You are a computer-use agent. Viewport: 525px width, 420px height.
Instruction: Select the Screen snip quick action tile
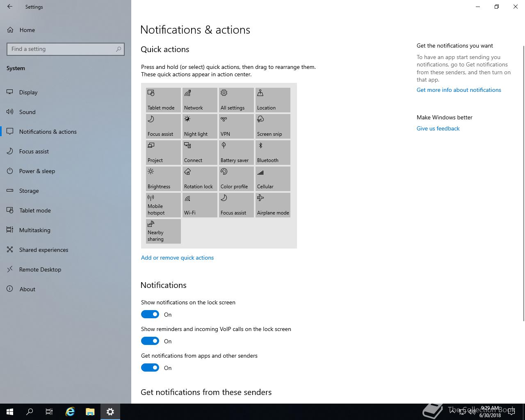273,126
